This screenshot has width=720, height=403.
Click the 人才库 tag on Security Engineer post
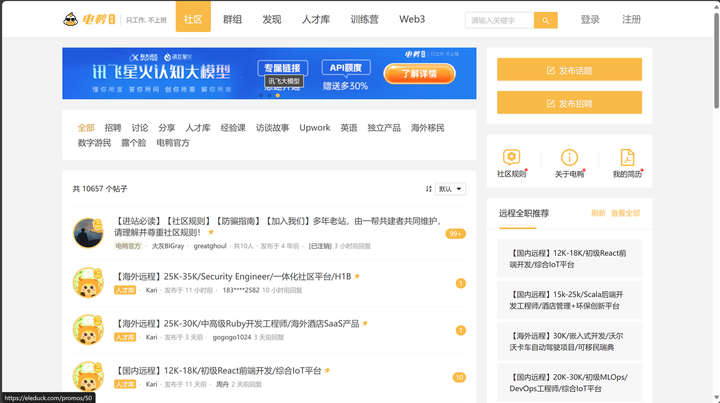125,290
